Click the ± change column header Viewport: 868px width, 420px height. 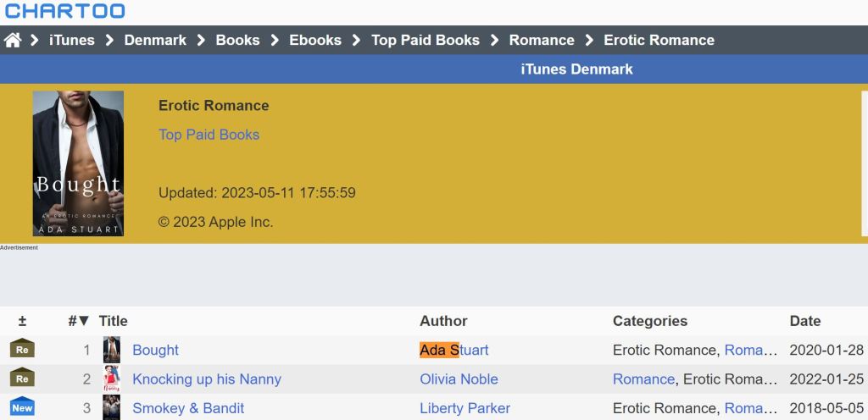click(x=22, y=321)
